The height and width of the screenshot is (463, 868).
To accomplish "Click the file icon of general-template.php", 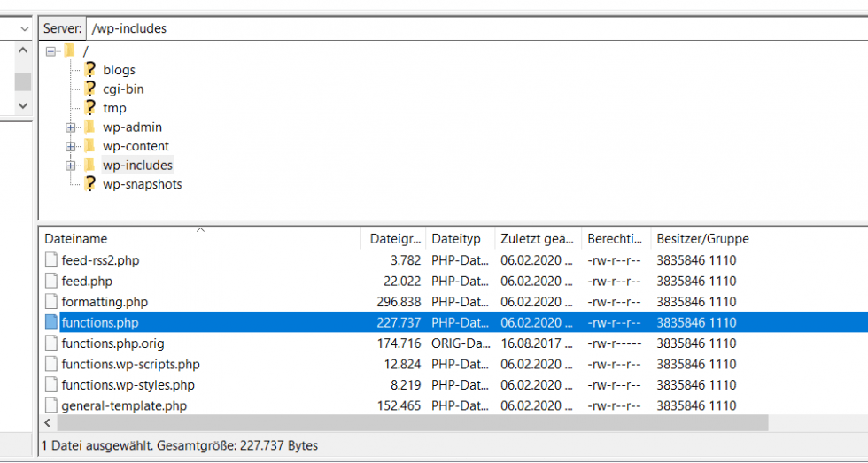I will [51, 406].
